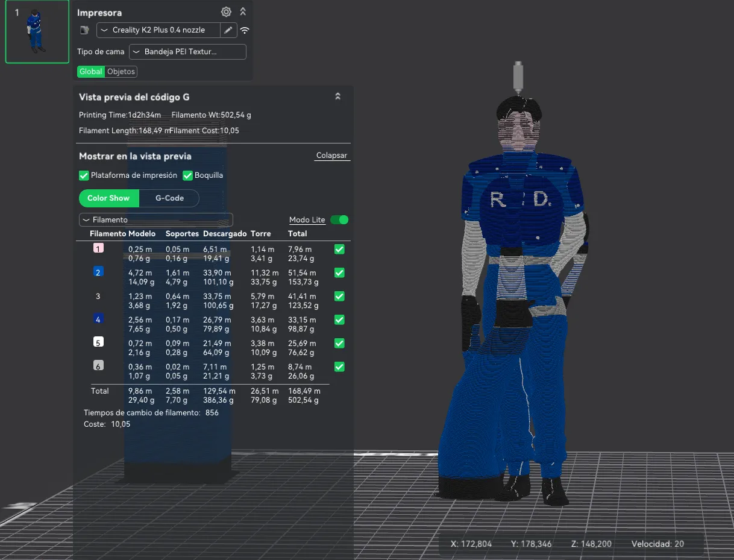Collapse Vista previa del código G panel

tap(338, 96)
